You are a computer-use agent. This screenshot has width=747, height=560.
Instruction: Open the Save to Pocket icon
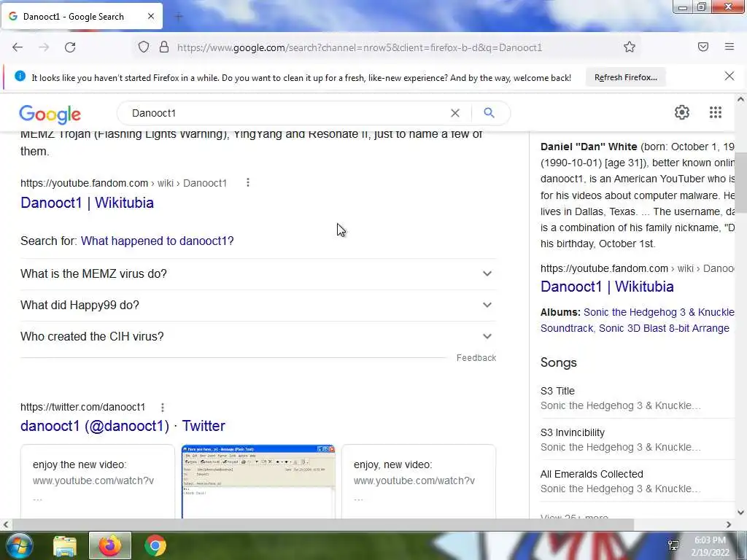pos(703,47)
